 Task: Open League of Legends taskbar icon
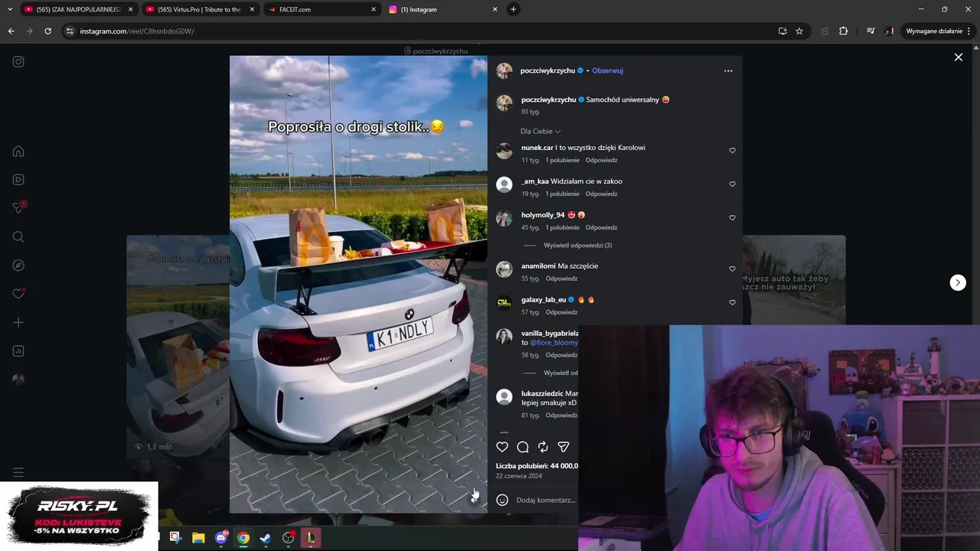point(311,538)
